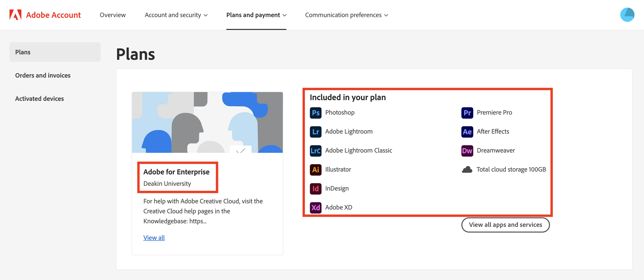
Task: Click the Included in your plan heading
Action: (347, 97)
